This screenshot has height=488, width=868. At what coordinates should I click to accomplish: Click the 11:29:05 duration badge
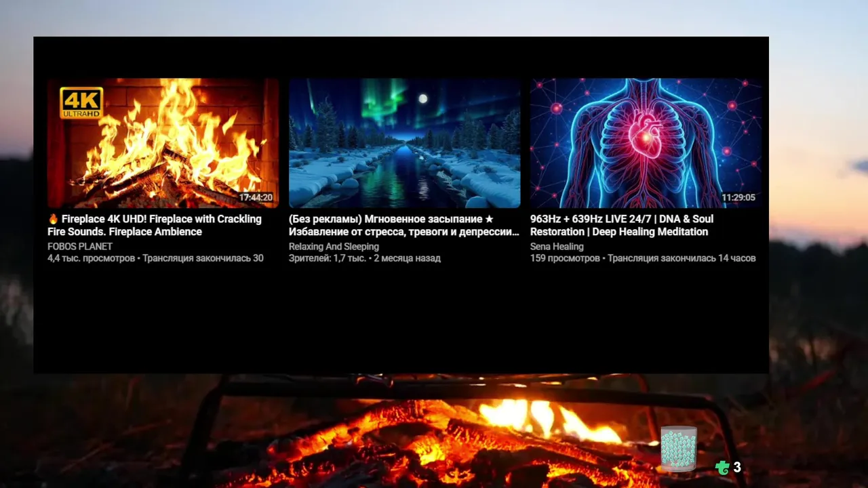(x=738, y=198)
